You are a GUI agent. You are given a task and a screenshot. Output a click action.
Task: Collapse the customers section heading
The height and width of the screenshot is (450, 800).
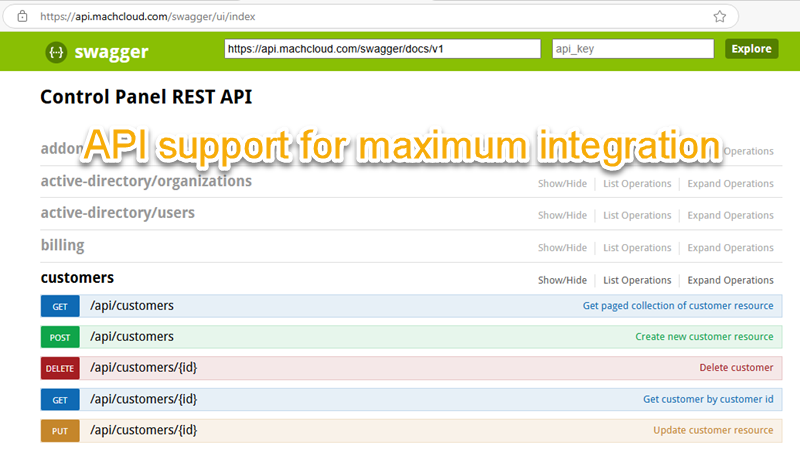click(x=77, y=278)
